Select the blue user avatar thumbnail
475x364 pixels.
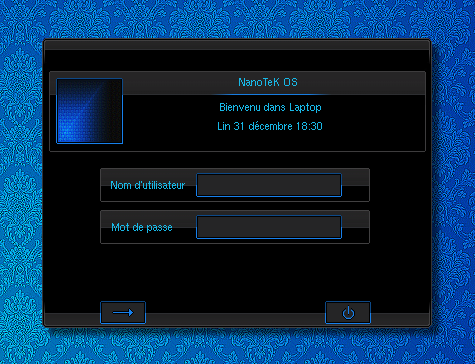[x=90, y=111]
